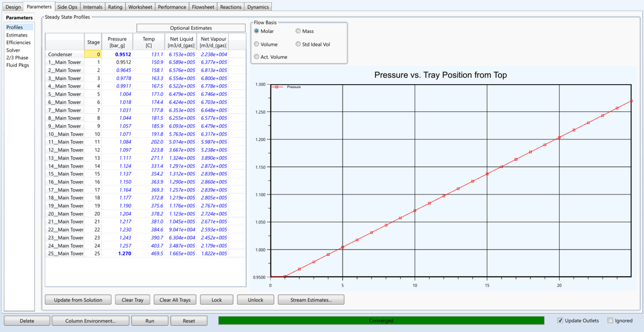Click Clear All Trays button
The width and height of the screenshot is (644, 332).
(x=175, y=300)
